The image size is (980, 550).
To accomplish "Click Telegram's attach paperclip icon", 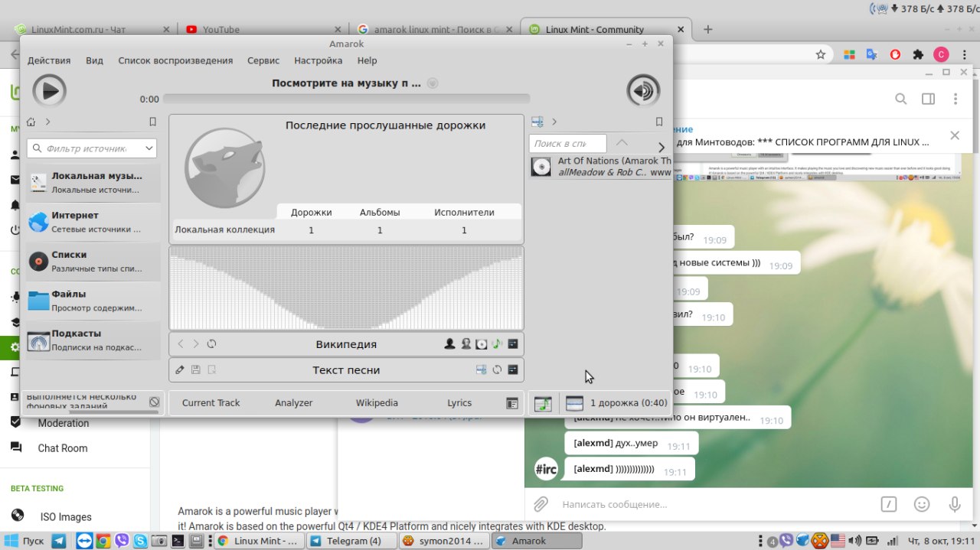I will click(x=541, y=504).
